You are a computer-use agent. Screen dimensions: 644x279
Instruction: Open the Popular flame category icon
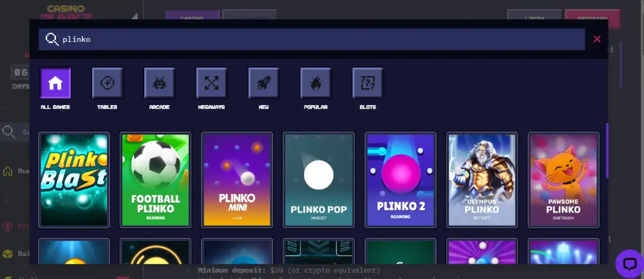coord(316,83)
